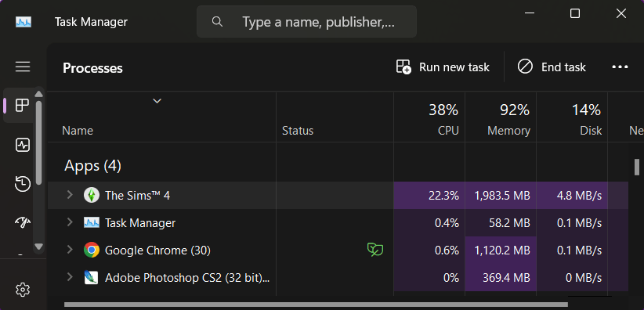
Task: Click the search box input field
Action: (x=307, y=22)
